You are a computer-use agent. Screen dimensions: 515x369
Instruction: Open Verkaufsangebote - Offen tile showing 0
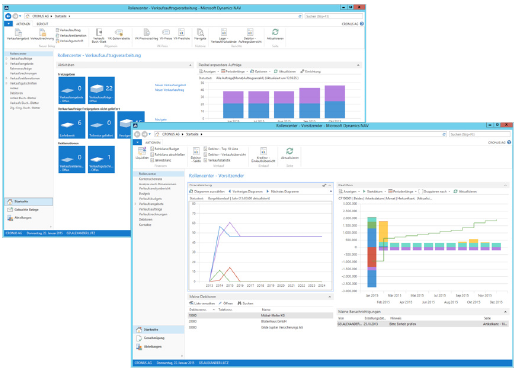[x=72, y=90]
